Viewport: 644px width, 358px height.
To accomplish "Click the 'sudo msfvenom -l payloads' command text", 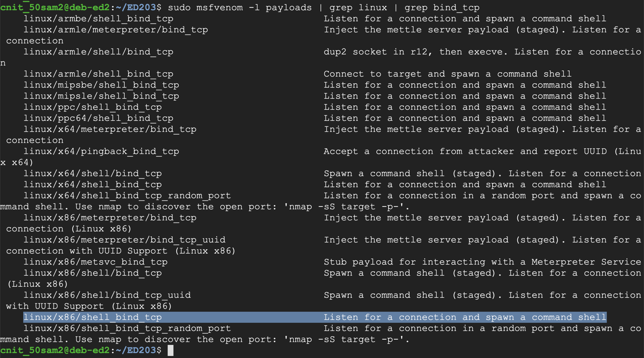I will click(239, 8).
